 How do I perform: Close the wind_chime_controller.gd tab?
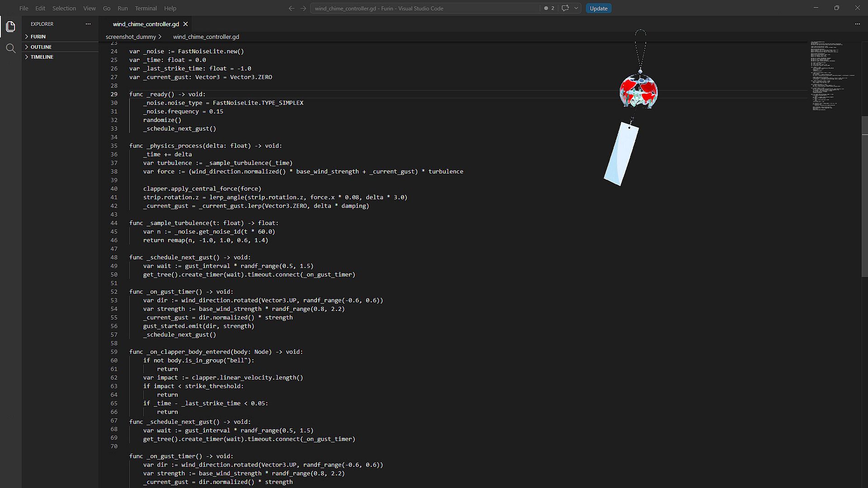coord(185,24)
